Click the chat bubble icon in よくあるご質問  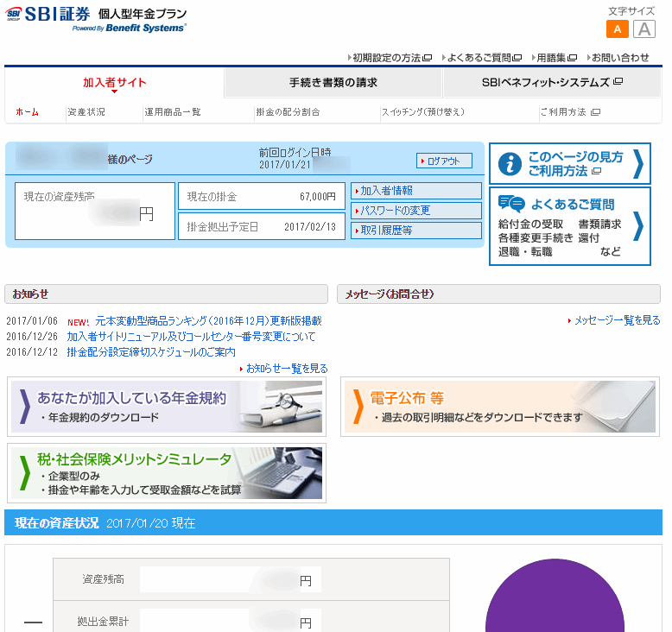(x=511, y=205)
